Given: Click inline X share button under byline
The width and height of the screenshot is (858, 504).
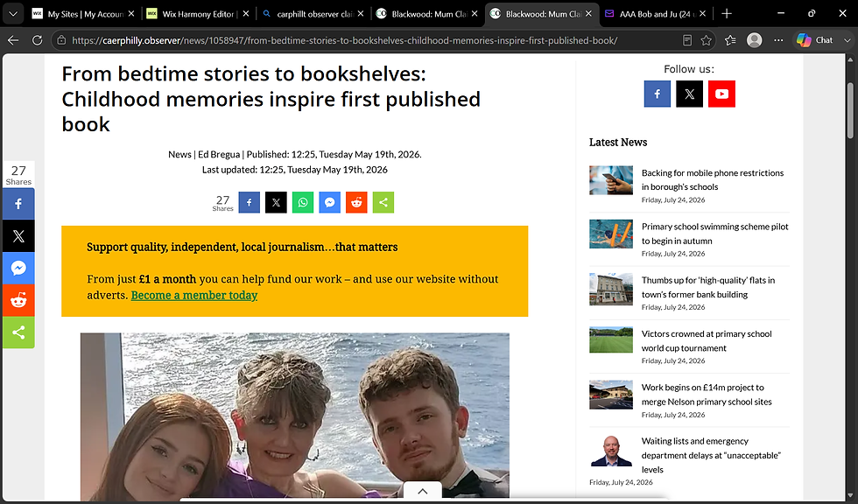Looking at the screenshot, I should point(276,202).
